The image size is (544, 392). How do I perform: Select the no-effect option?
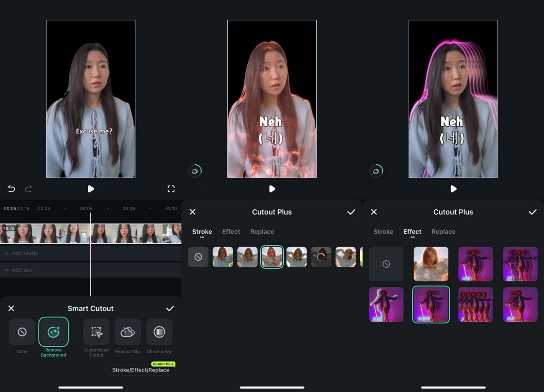coord(386,264)
